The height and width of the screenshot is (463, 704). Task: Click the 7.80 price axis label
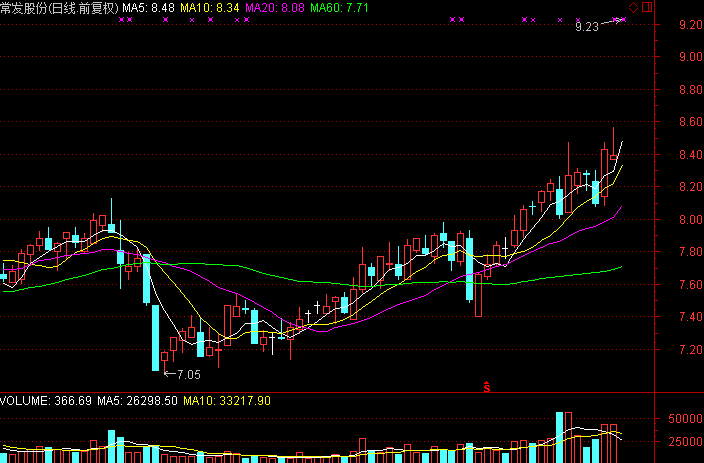click(691, 251)
